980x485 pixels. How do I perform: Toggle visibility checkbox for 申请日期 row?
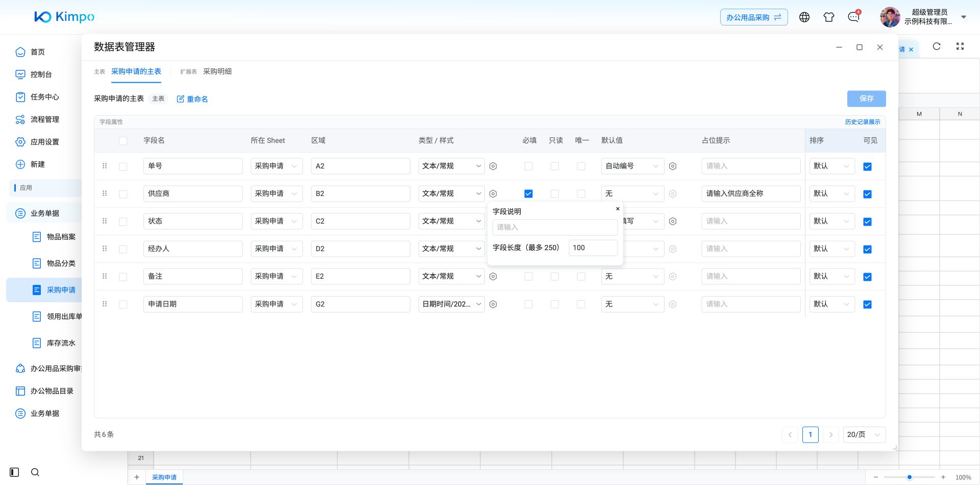867,305
